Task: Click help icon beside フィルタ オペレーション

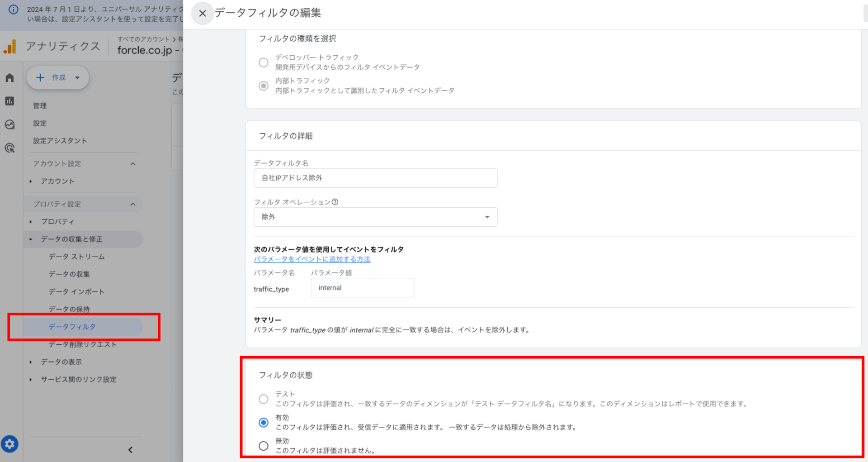Action: click(x=335, y=202)
